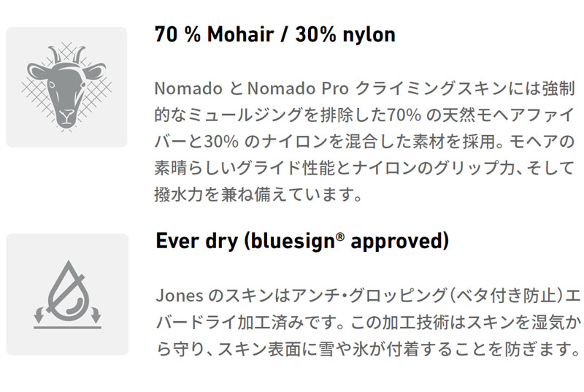Image resolution: width=584 pixels, height=392 pixels.
Task: Select the goat's horns on the mohair icon
Action: click(x=67, y=55)
